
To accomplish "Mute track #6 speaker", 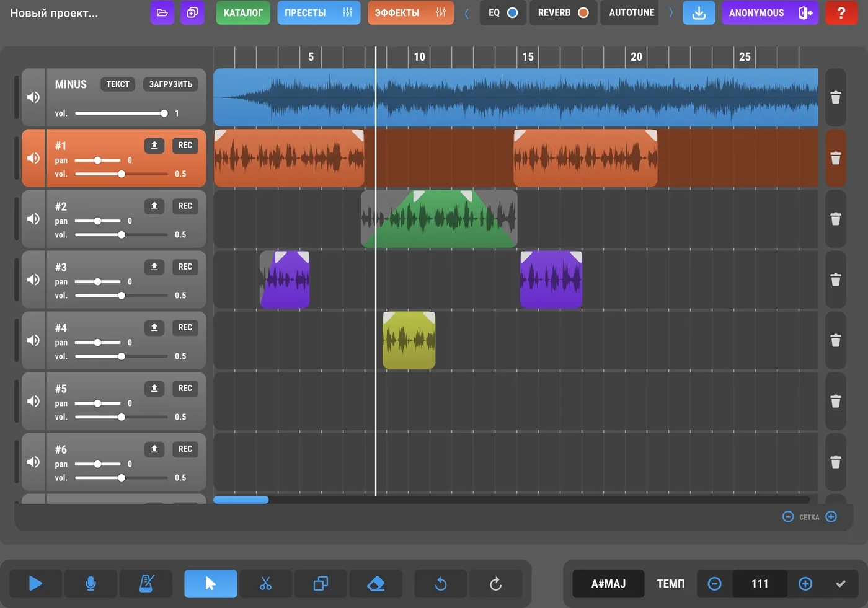I will pos(33,462).
